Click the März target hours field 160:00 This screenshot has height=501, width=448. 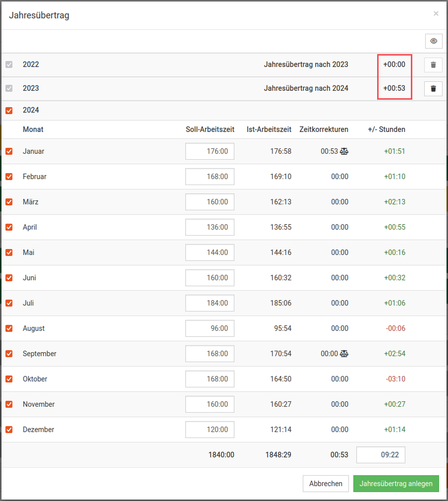tap(210, 202)
